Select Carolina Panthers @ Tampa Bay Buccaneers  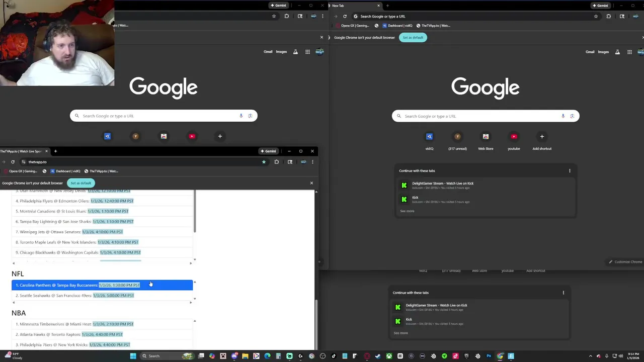coord(102,285)
